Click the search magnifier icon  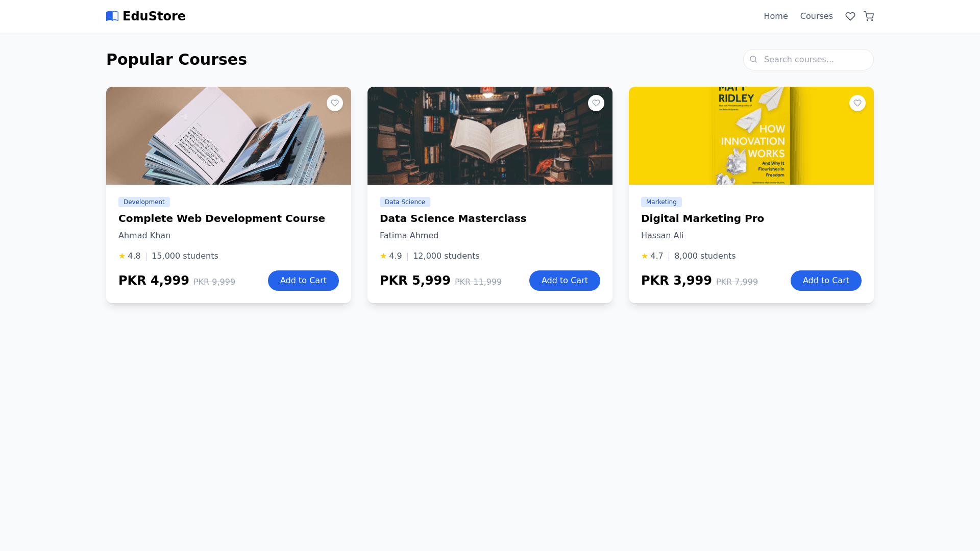(753, 60)
